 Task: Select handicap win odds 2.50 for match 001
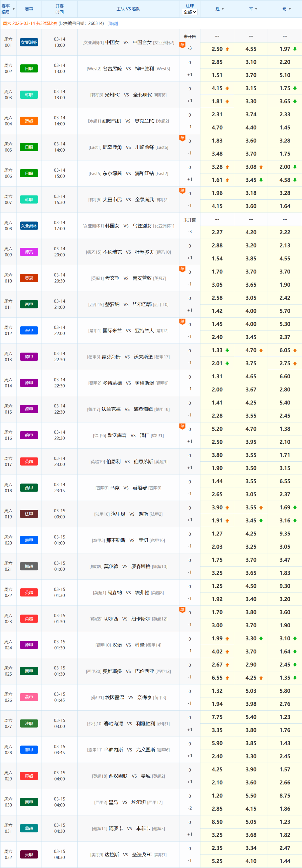pos(217,49)
